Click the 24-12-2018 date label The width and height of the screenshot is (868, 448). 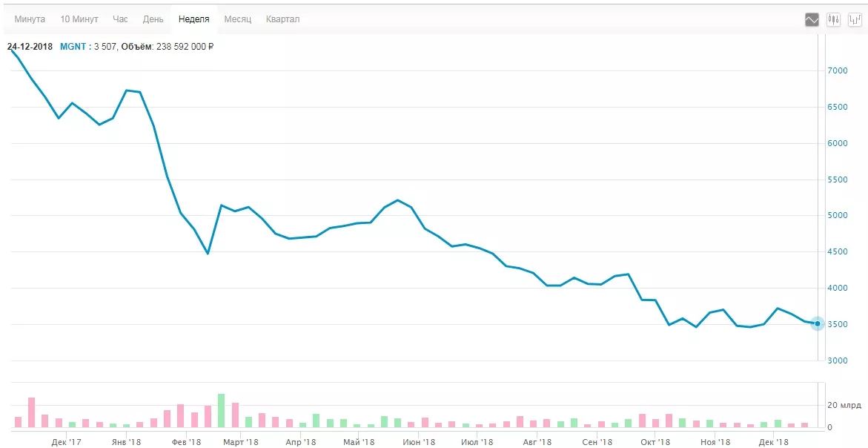coord(30,47)
